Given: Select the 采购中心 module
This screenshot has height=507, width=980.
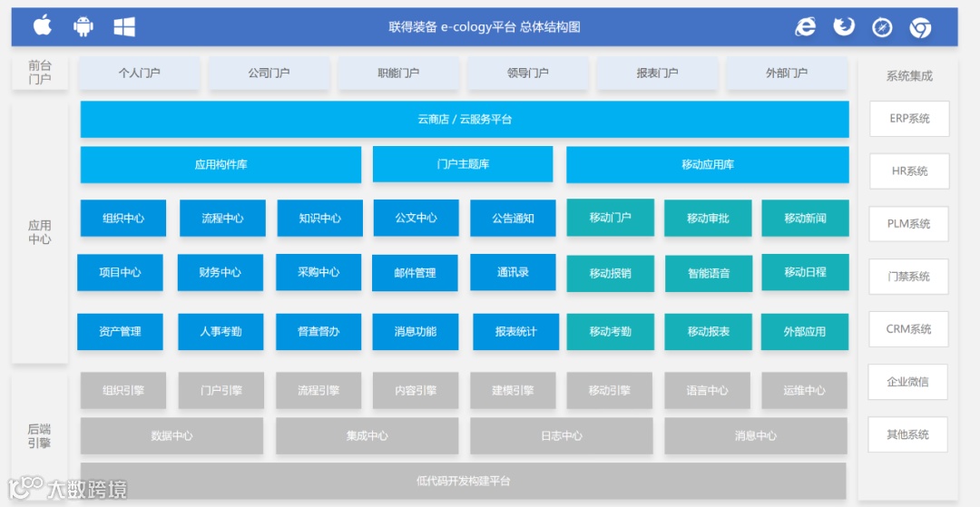Looking at the screenshot, I should [318, 272].
